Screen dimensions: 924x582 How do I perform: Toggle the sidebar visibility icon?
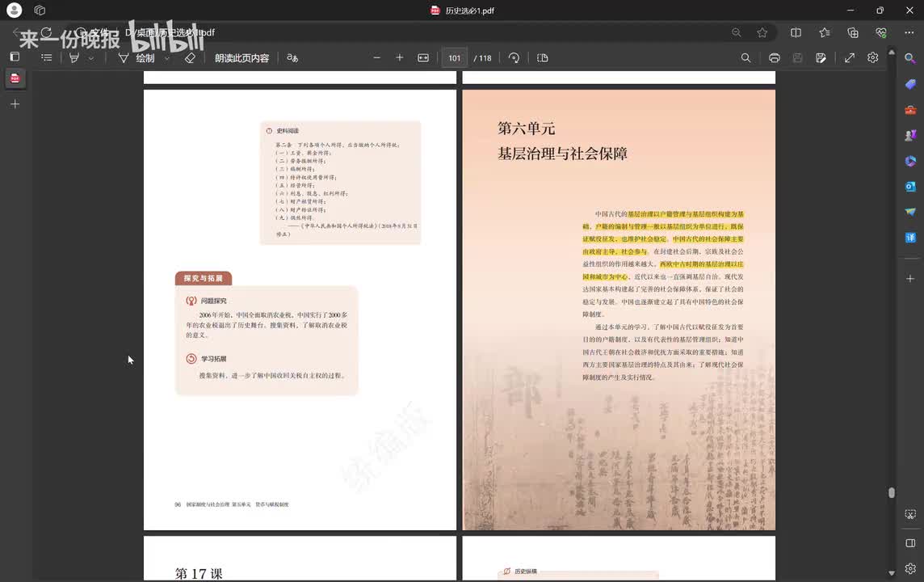tap(910, 542)
